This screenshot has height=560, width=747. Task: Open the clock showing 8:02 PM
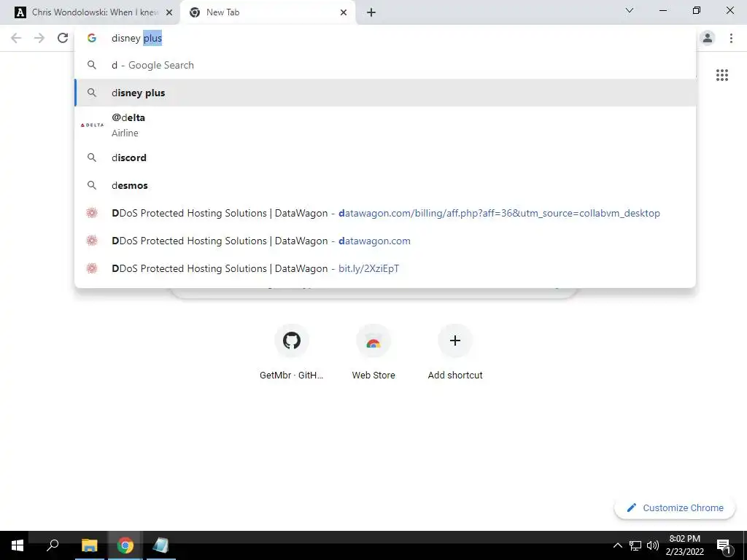point(684,545)
